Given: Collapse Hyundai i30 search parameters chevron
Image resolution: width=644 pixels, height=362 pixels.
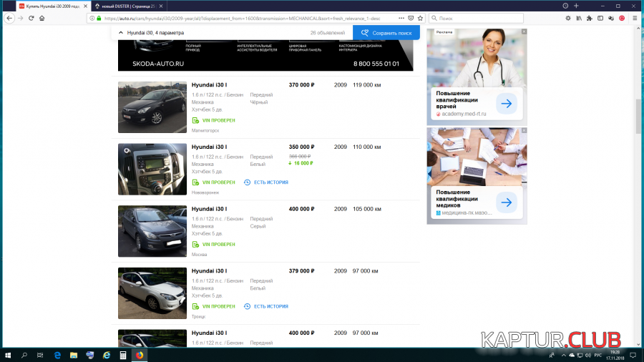Looking at the screenshot, I should 121,33.
